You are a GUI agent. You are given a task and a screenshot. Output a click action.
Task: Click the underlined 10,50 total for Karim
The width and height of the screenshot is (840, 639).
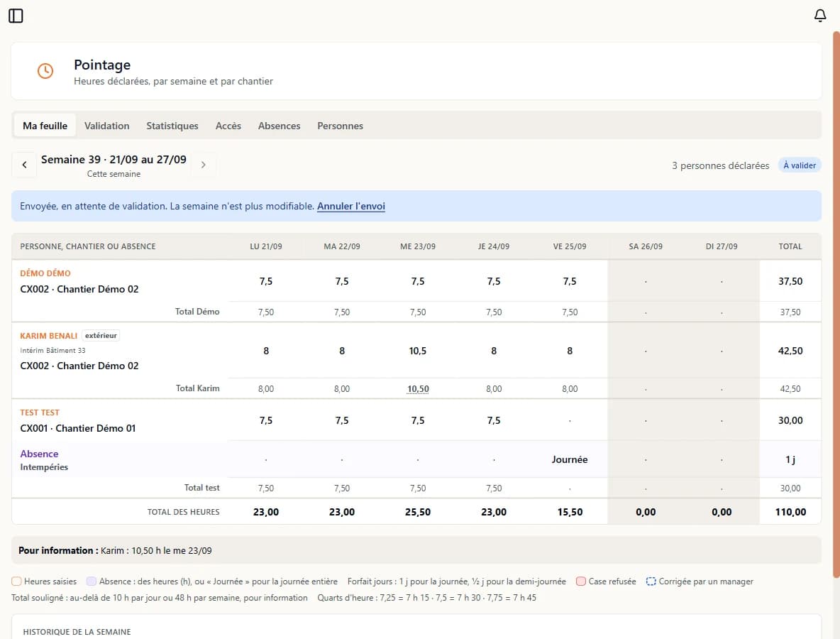(418, 389)
